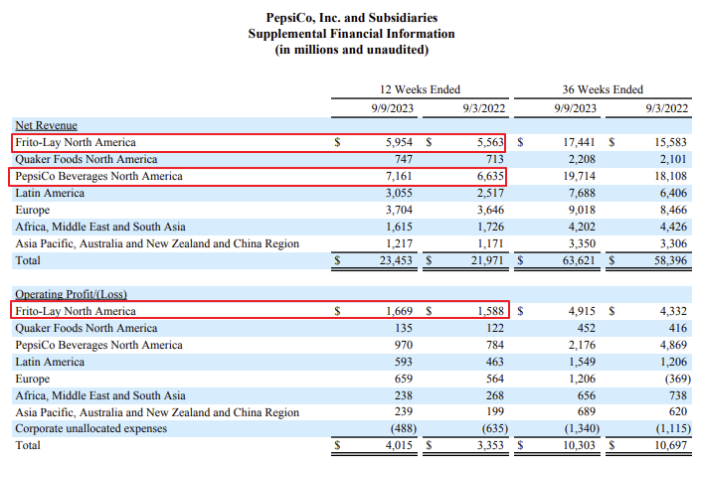
Task: Select the Europe revenue value 8,466
Action: coord(673,210)
